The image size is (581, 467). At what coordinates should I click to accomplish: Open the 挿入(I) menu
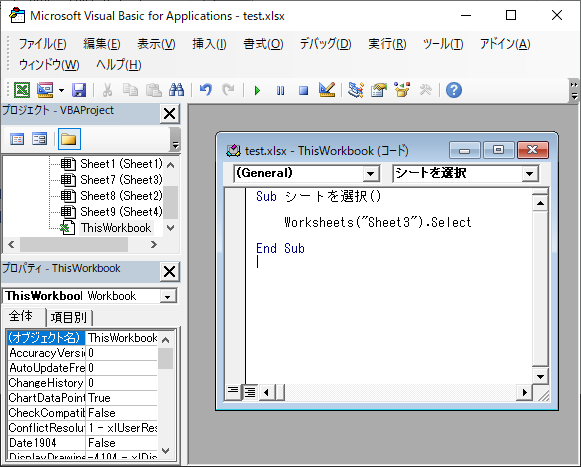tap(209, 44)
